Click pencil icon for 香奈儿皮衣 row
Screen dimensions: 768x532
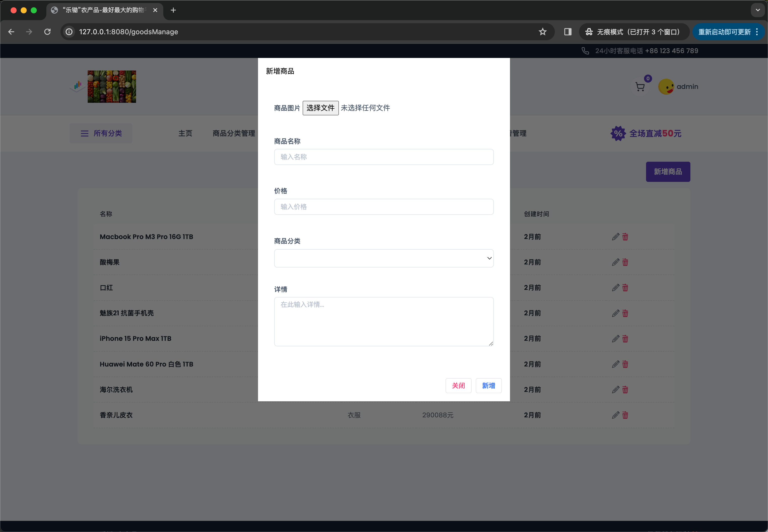pos(615,415)
